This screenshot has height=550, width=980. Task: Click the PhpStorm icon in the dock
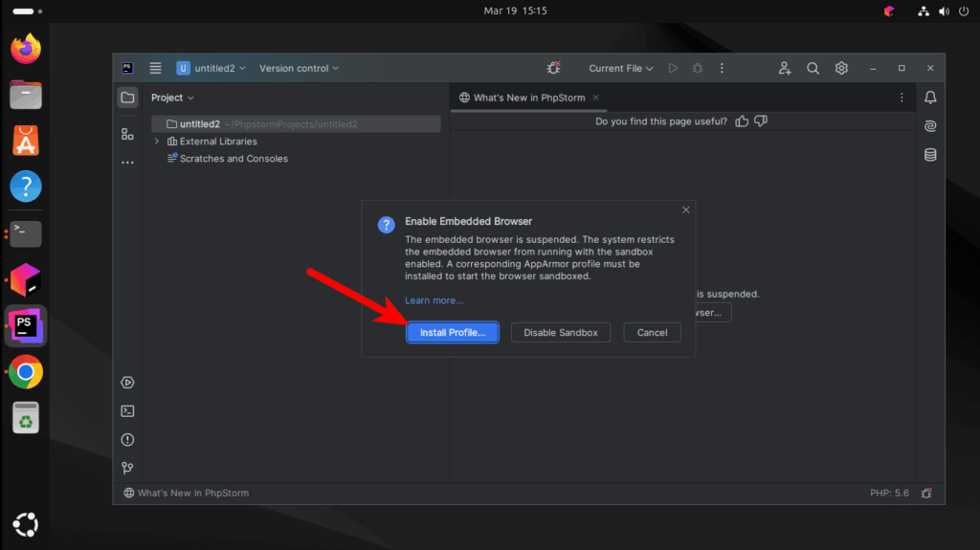[26, 325]
